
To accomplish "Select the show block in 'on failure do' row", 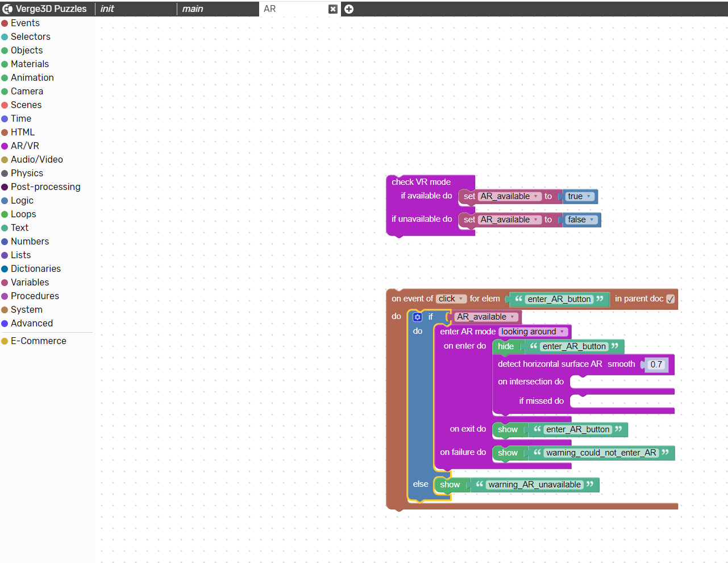I will tap(507, 453).
